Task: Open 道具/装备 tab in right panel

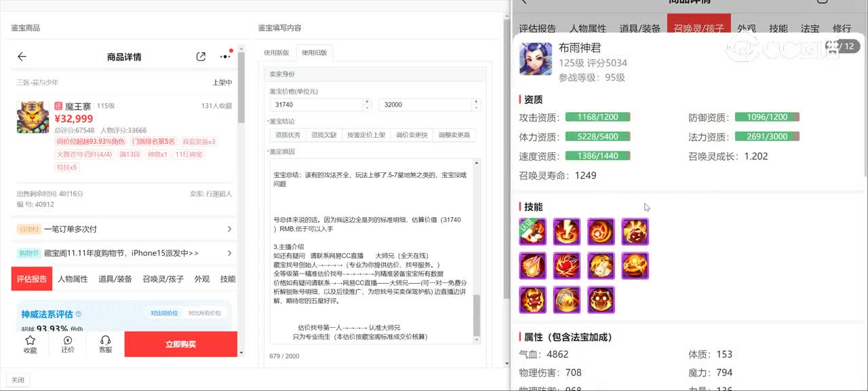Action: point(640,29)
